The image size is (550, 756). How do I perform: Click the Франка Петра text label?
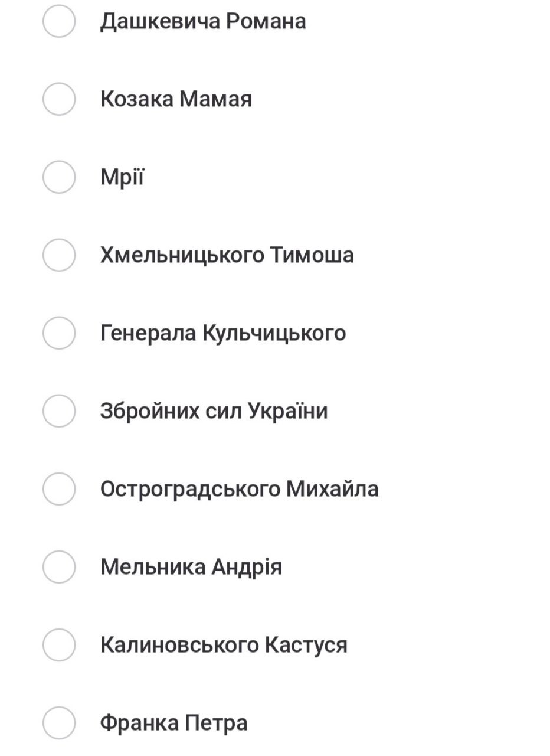click(x=173, y=723)
